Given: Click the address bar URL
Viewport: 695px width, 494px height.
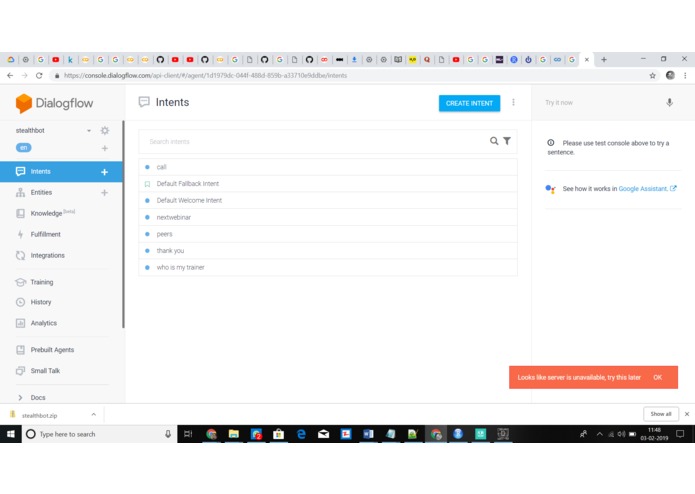Looking at the screenshot, I should pos(206,76).
